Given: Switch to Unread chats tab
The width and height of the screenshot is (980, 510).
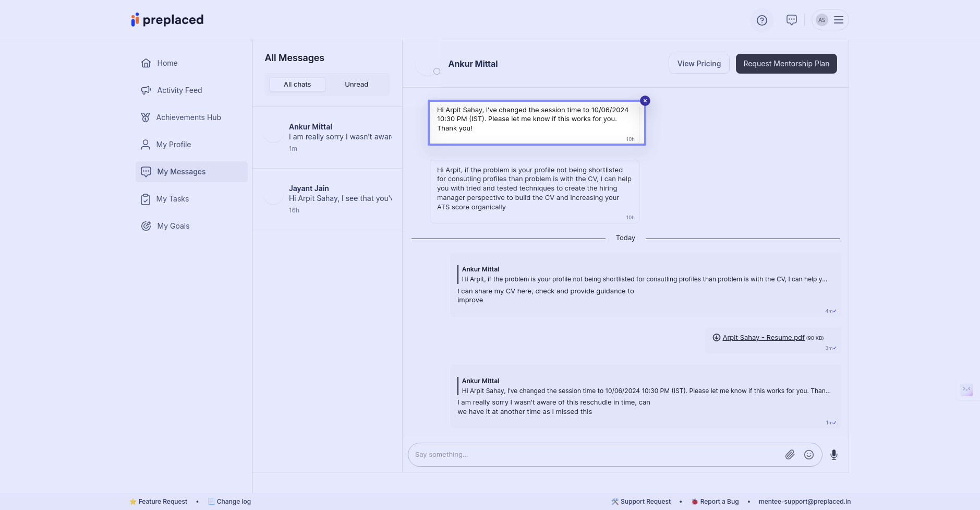Looking at the screenshot, I should click(x=356, y=85).
